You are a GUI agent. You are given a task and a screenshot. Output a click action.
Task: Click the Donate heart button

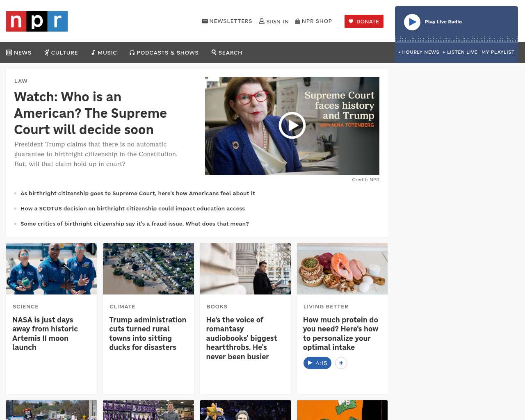pyautogui.click(x=364, y=21)
